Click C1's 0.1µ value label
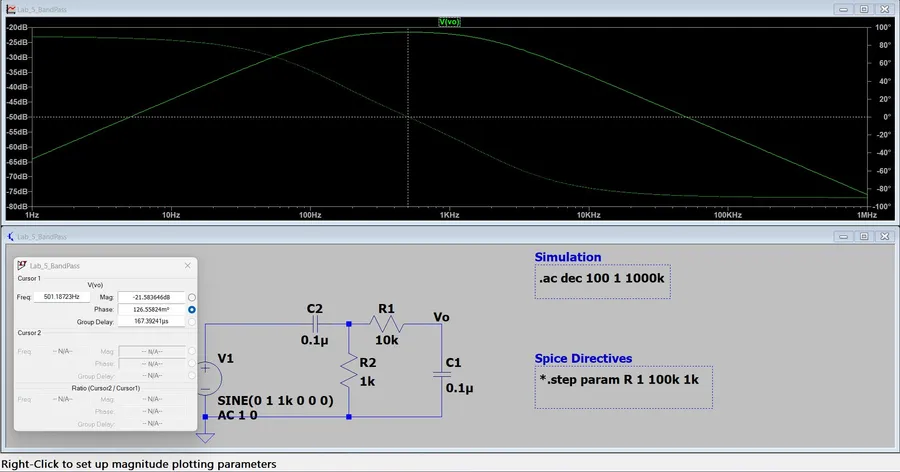 pos(459,388)
